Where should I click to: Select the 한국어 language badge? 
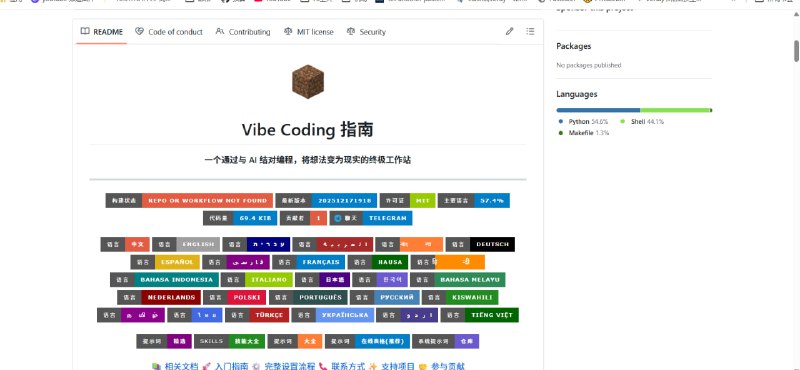click(x=380, y=280)
